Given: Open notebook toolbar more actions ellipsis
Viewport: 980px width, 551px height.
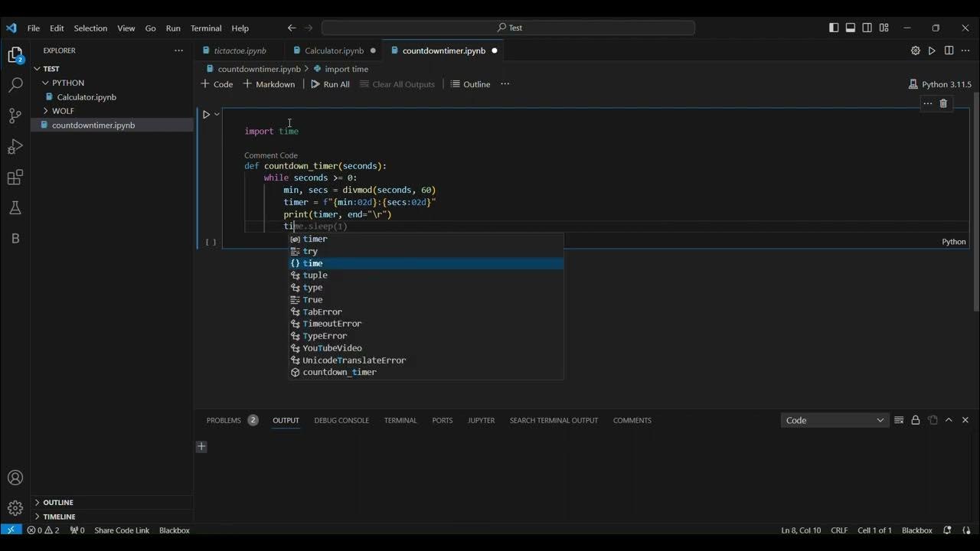Looking at the screenshot, I should pos(505,84).
